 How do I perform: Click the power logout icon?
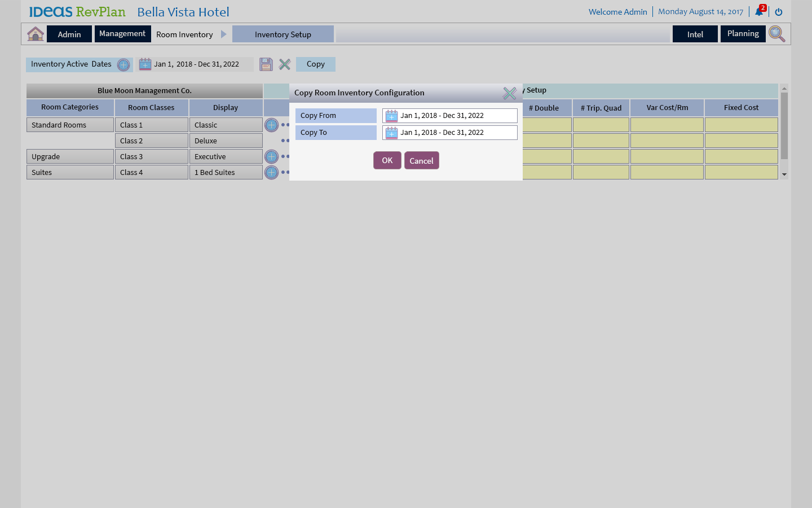pos(779,12)
